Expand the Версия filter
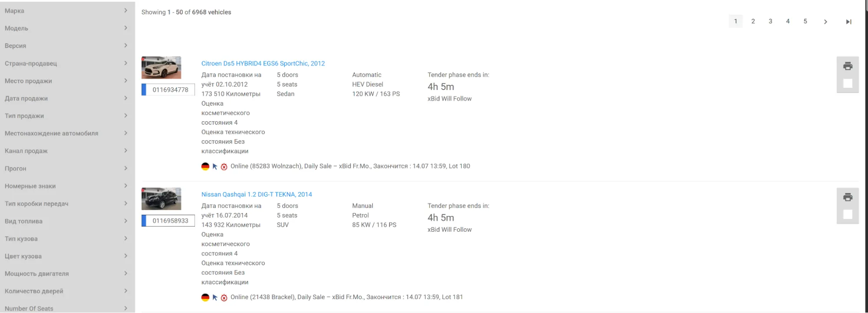The image size is (868, 313). tap(67, 46)
